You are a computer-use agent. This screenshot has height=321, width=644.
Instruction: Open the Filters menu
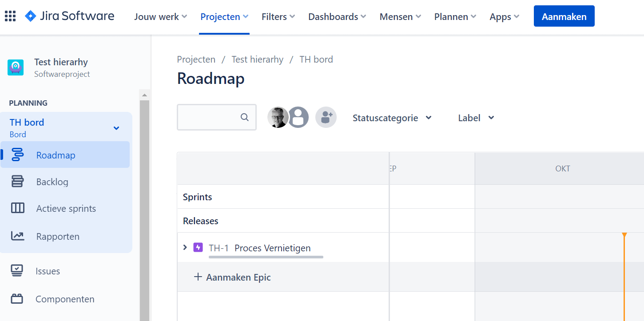[x=278, y=17]
